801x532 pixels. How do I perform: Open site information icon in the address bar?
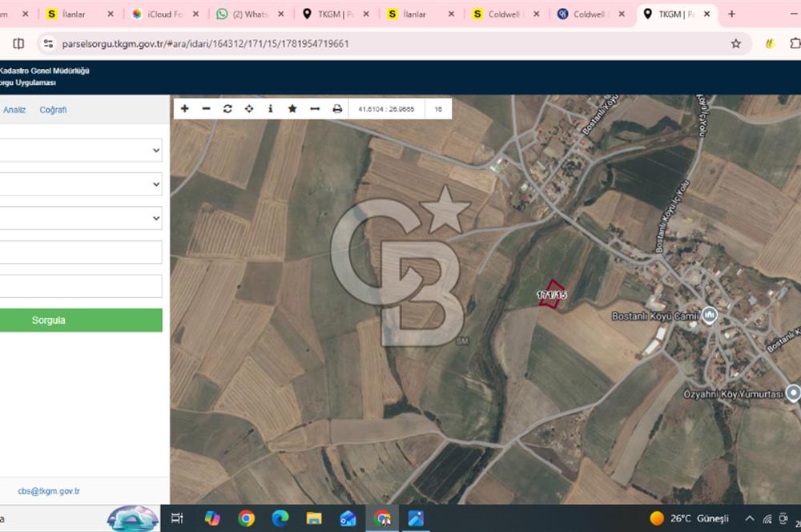point(49,44)
